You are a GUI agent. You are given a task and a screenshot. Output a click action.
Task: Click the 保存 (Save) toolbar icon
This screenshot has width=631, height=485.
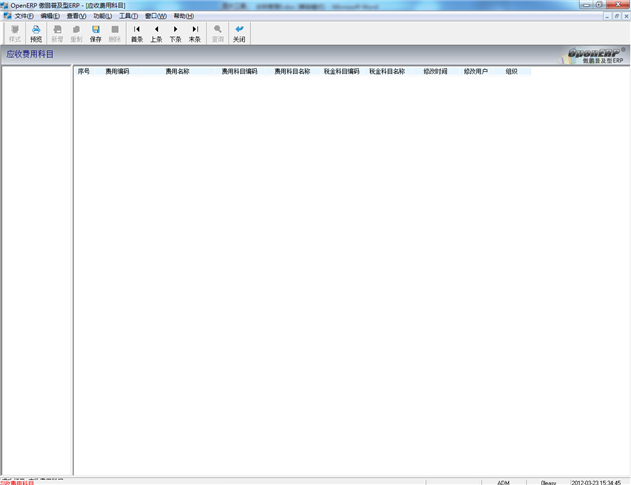(x=96, y=33)
